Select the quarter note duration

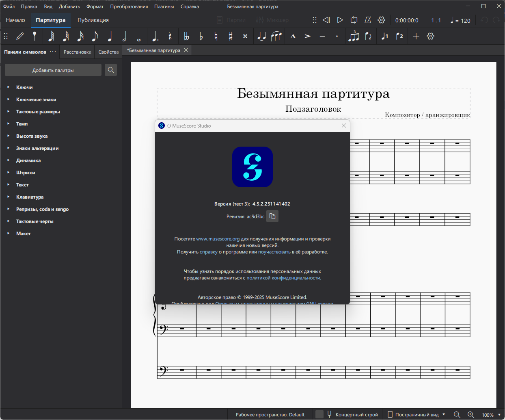tap(110, 36)
